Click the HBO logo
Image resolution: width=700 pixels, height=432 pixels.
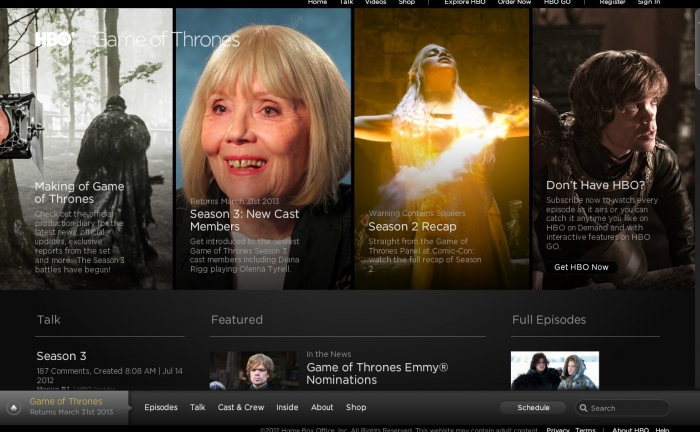click(x=54, y=39)
